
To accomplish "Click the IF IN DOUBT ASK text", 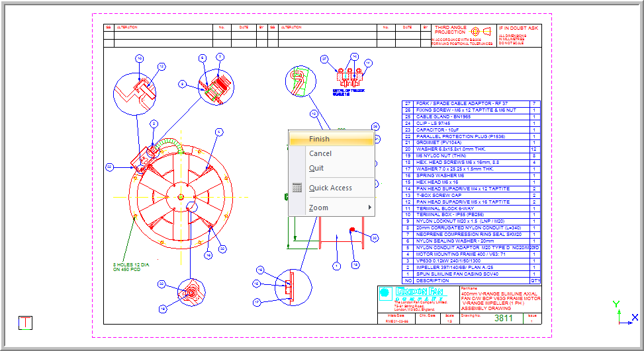I will pos(519,28).
